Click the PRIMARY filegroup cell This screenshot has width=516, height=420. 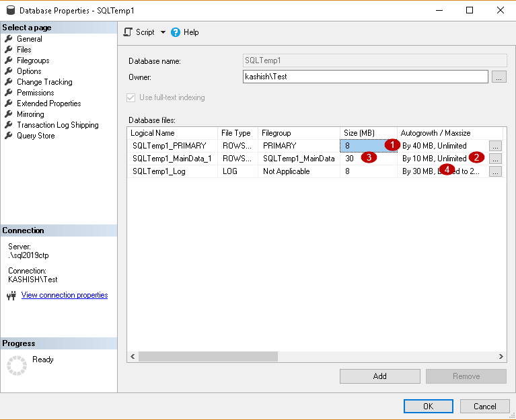[x=299, y=146]
